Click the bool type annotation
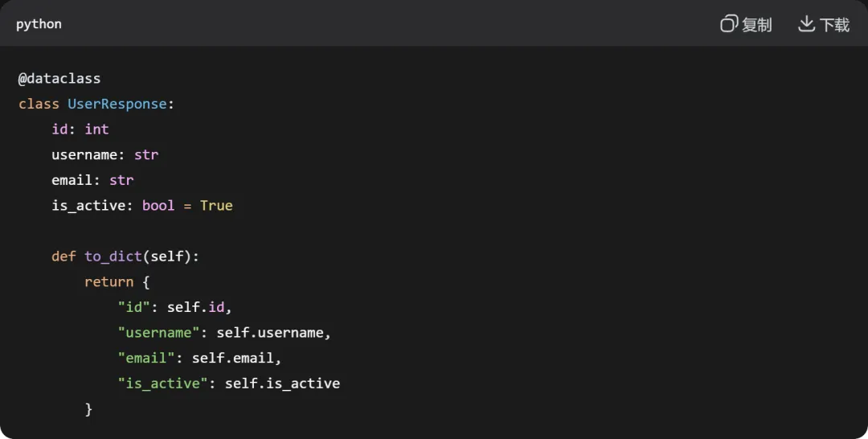868x439 pixels. [158, 206]
